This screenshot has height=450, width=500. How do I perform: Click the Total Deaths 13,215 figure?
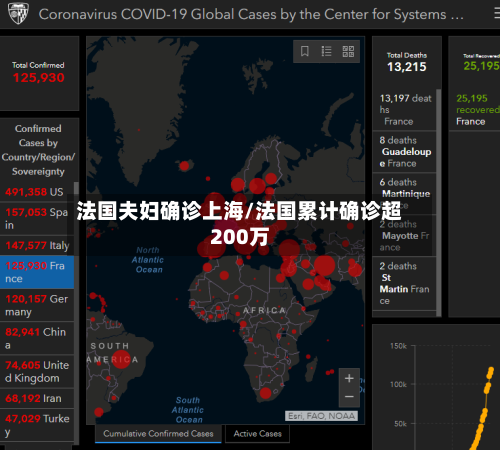coord(407,67)
